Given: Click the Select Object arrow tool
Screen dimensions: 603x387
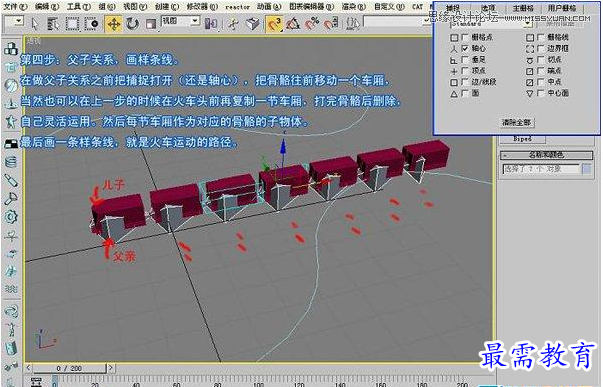Looking at the screenshot, I should coord(35,24).
